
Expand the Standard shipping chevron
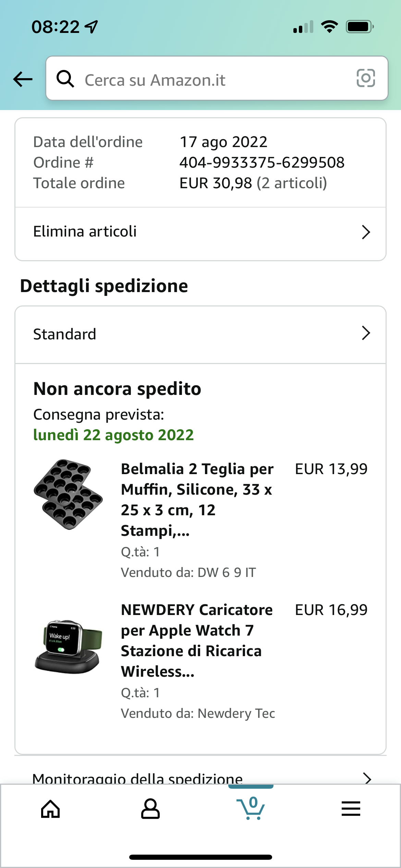[x=366, y=333]
